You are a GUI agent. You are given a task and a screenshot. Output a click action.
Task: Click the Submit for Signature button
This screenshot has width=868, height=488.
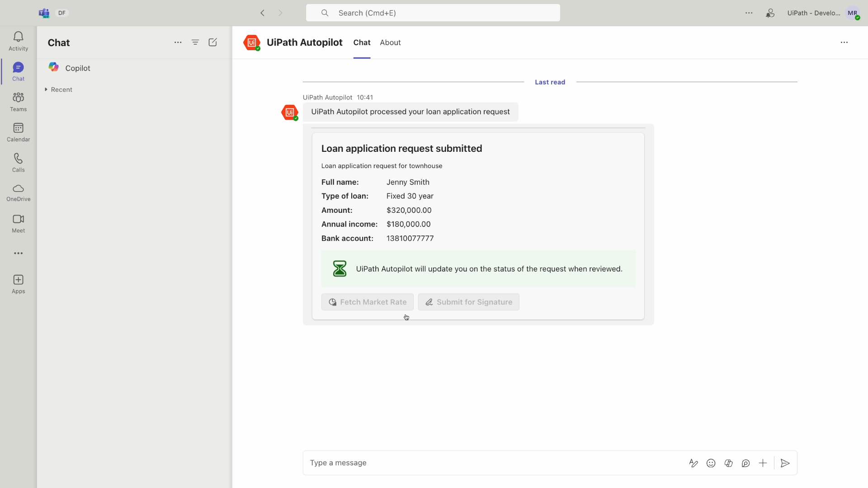(x=468, y=301)
